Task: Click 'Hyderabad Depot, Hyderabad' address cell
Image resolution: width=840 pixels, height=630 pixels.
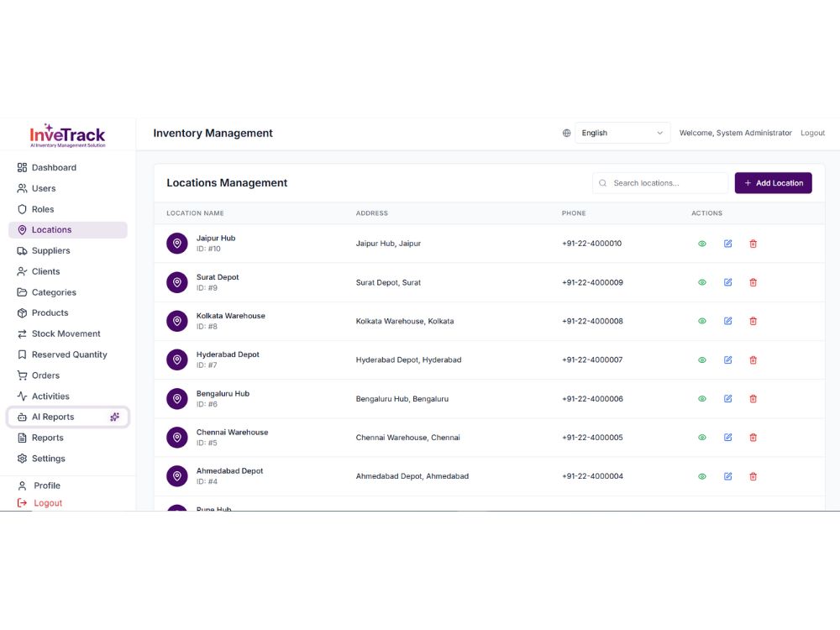Action: (x=408, y=360)
